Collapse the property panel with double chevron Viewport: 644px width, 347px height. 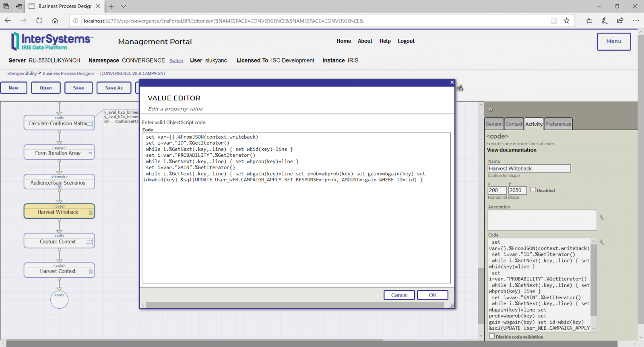[x=491, y=110]
